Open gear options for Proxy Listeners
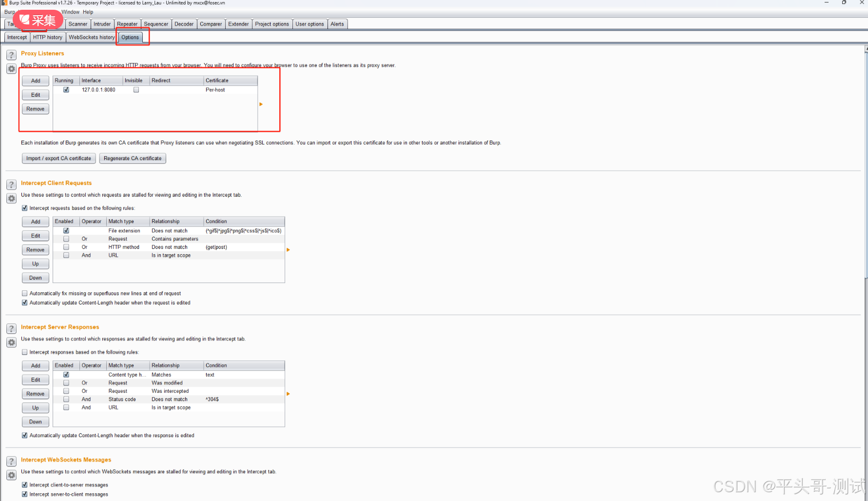The height and width of the screenshot is (501, 868). pyautogui.click(x=11, y=69)
